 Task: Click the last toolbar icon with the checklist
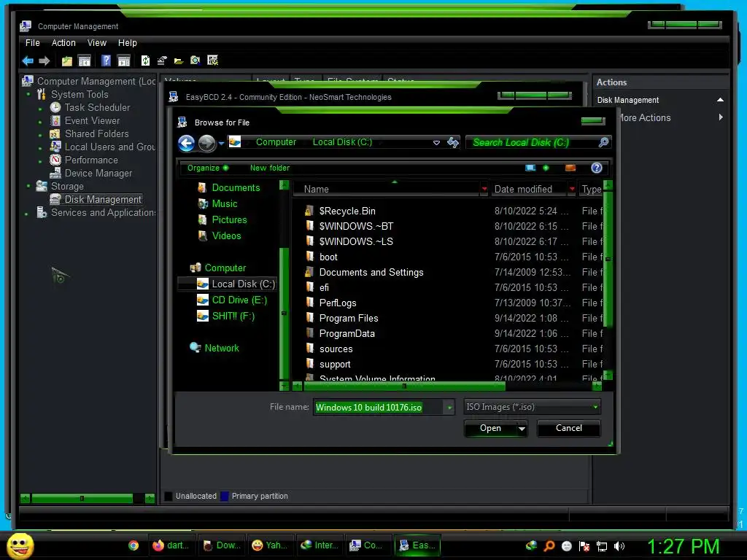click(x=213, y=61)
